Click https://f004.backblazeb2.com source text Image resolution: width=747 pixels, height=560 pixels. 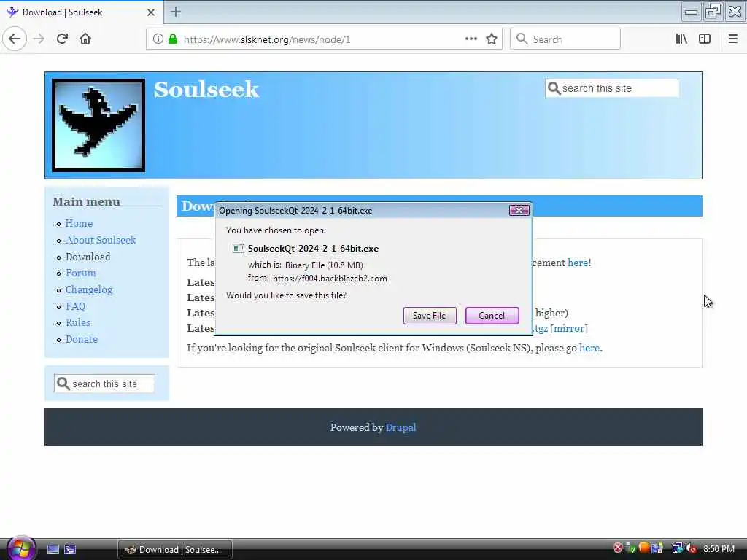pyautogui.click(x=330, y=279)
